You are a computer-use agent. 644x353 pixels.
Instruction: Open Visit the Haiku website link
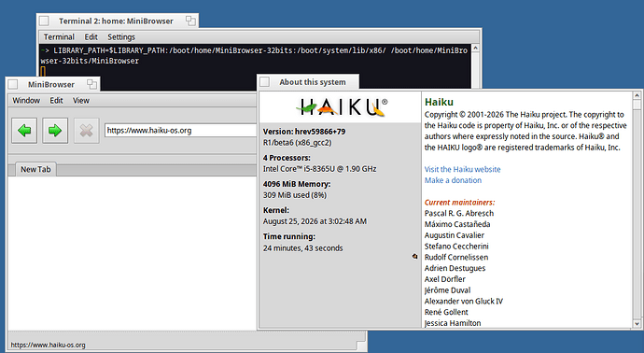tap(462, 169)
